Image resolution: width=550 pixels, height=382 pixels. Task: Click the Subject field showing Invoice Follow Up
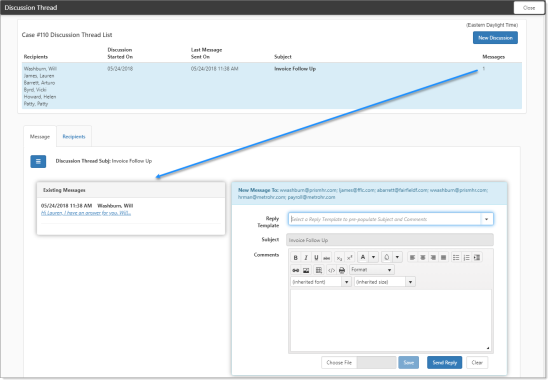390,240
